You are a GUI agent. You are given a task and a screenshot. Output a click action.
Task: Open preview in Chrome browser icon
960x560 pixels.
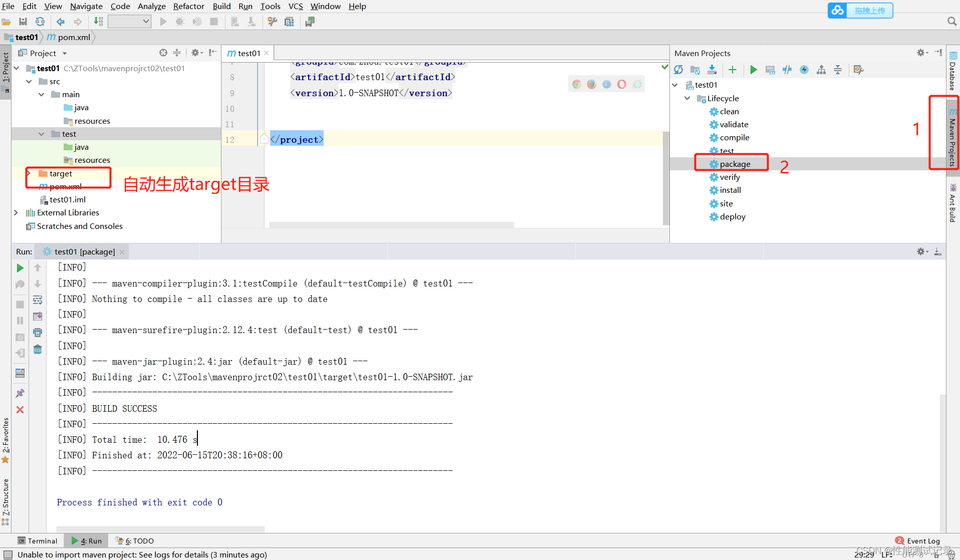coord(577,84)
